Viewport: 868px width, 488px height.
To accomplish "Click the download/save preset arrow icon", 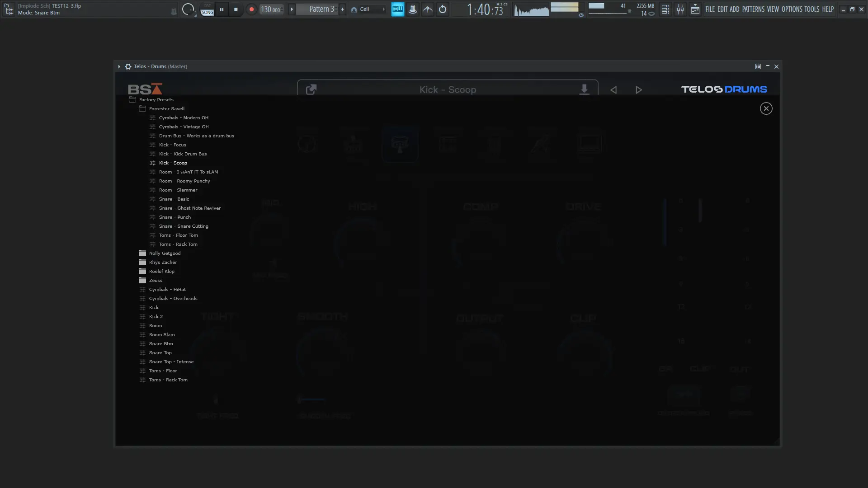I will [x=584, y=89].
